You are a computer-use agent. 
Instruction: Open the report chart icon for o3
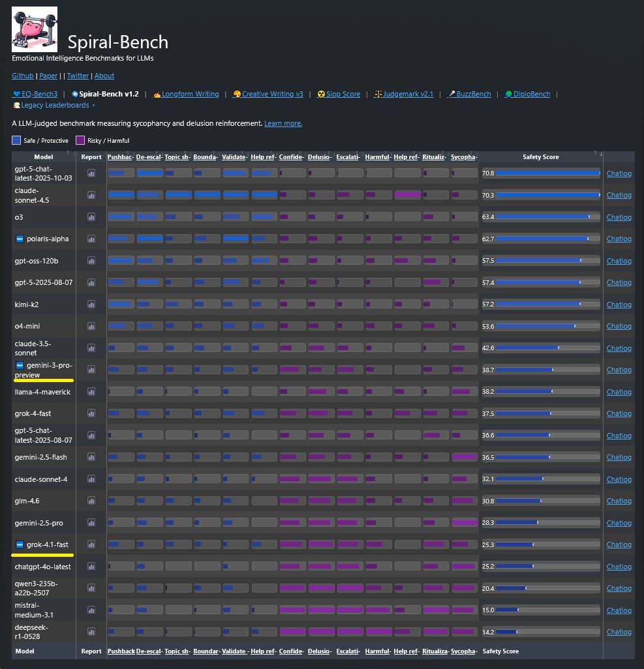coord(91,216)
